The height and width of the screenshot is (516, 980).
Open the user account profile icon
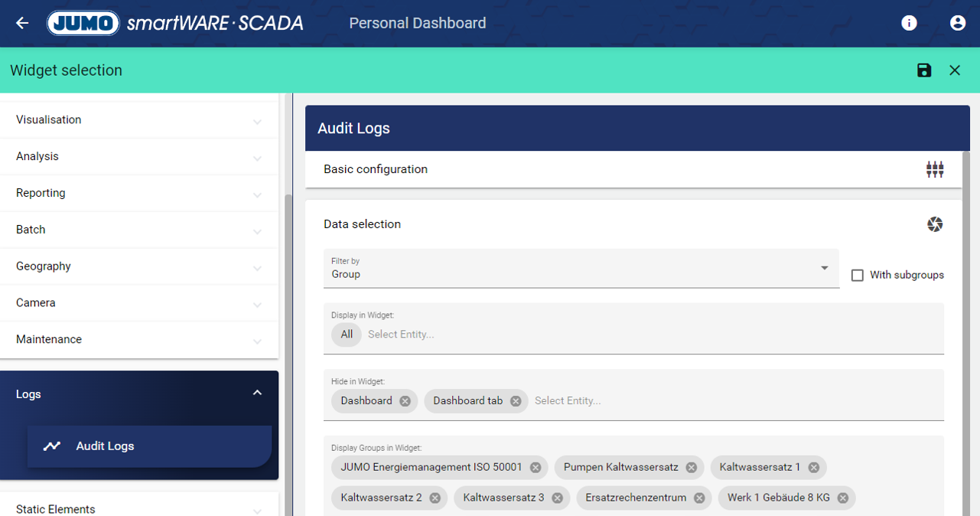957,23
